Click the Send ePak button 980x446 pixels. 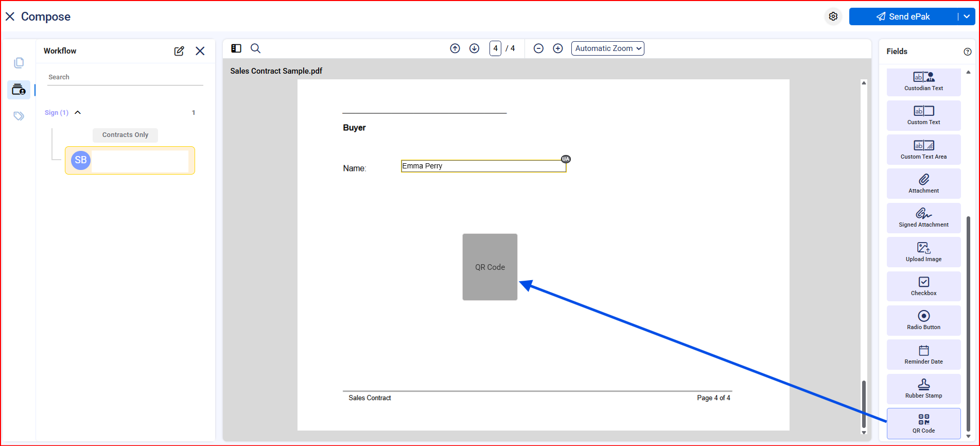click(903, 16)
